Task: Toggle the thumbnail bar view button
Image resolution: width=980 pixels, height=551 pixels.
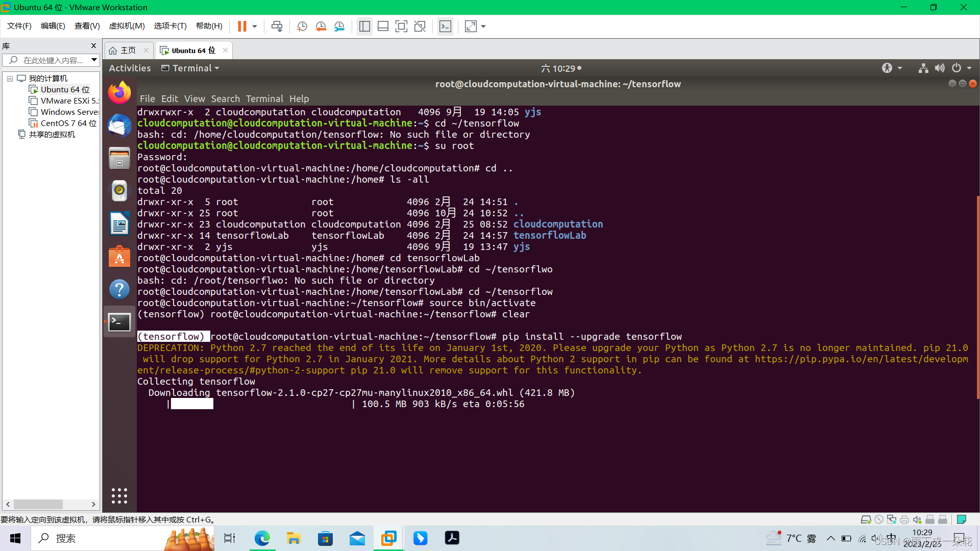Action: click(x=383, y=27)
